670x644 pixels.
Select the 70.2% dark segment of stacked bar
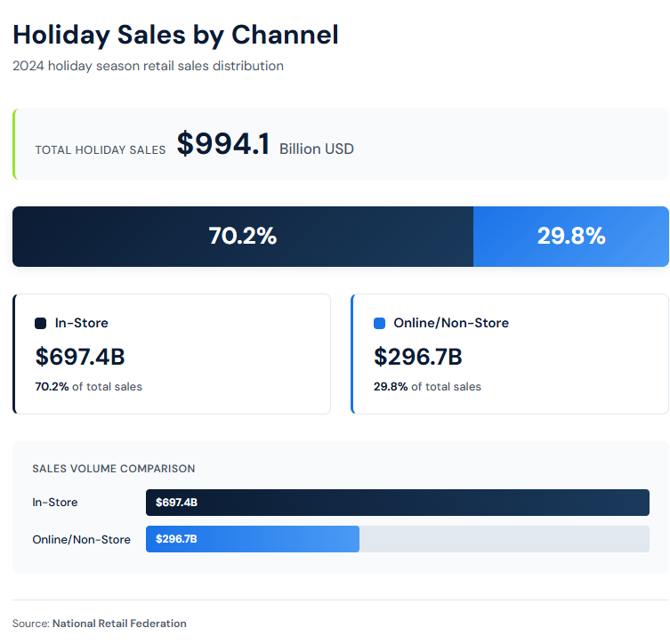(x=242, y=237)
